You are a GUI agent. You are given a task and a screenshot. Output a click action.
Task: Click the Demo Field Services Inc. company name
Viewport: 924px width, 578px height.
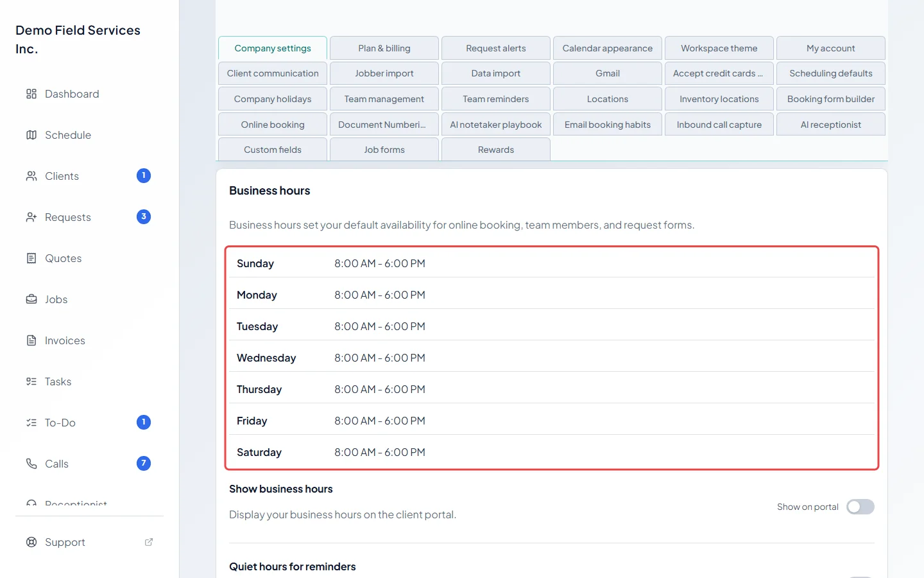tap(78, 39)
